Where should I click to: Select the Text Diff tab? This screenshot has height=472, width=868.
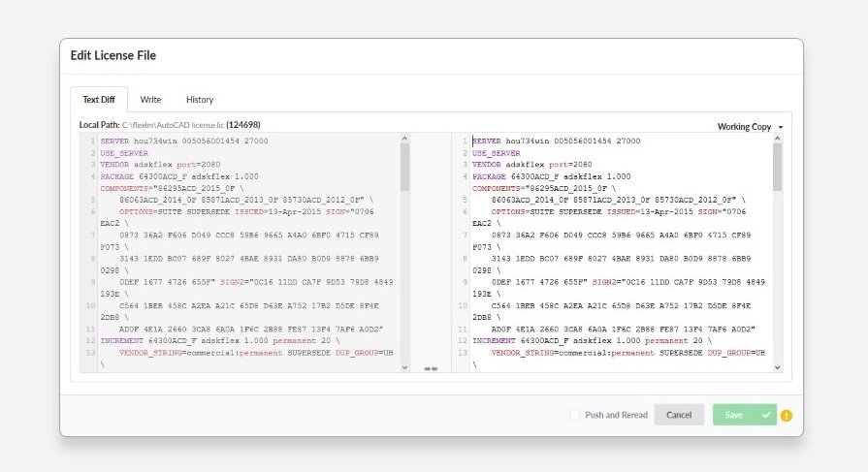click(x=99, y=100)
